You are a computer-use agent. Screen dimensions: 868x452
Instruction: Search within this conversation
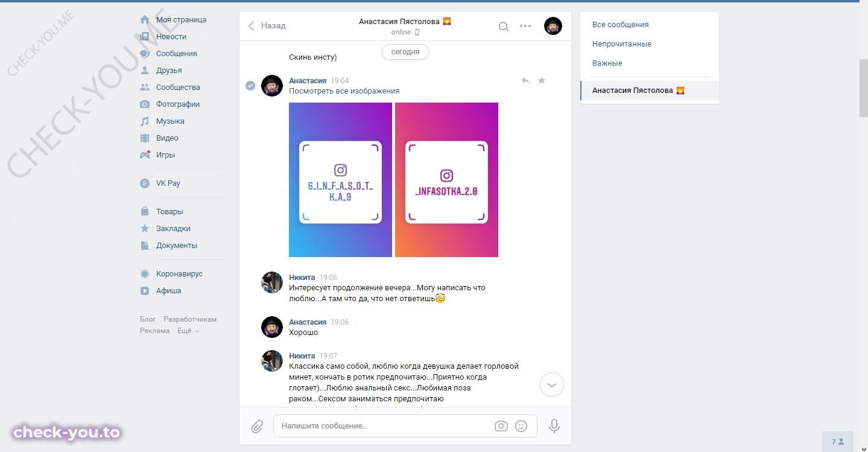pyautogui.click(x=504, y=26)
